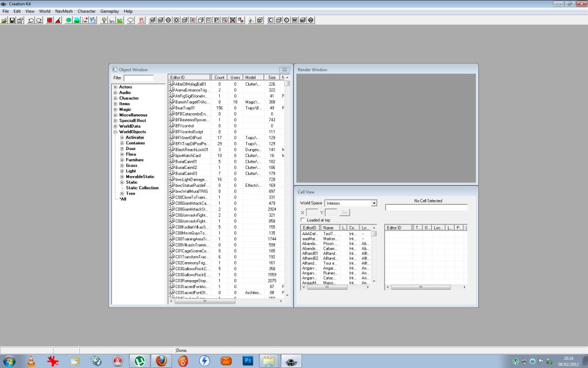This screenshot has width=588, height=368.
Task: Toggle the light bulb icon in the toolbar
Action: [104, 20]
